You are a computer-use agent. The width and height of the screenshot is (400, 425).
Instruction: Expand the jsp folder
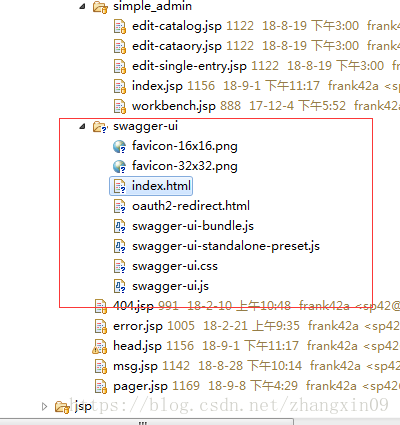coord(44,406)
